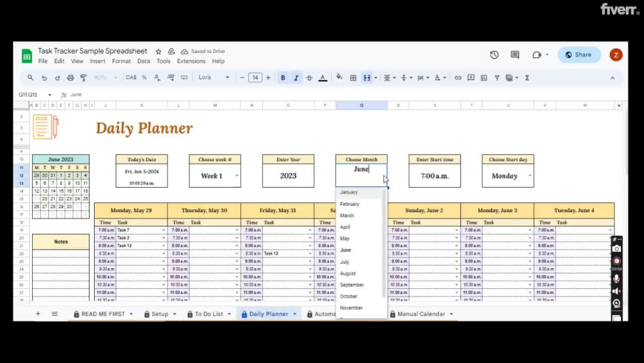The height and width of the screenshot is (363, 644).
Task: Increase font size with plus button
Action: click(x=268, y=78)
